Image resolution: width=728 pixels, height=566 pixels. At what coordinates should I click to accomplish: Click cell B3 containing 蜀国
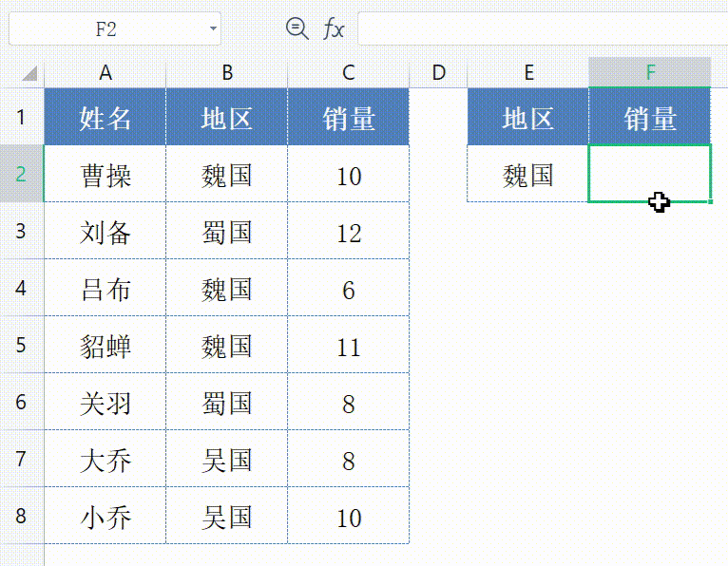coord(227,232)
